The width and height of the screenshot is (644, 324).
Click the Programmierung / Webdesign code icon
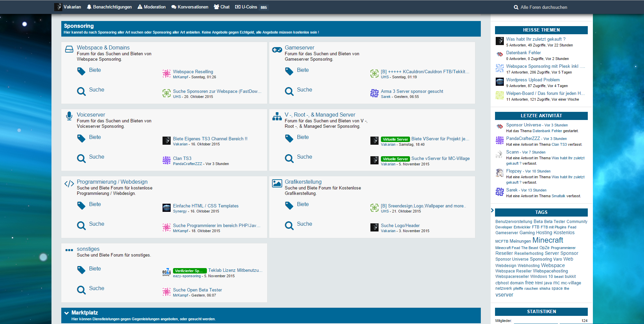pos(69,184)
